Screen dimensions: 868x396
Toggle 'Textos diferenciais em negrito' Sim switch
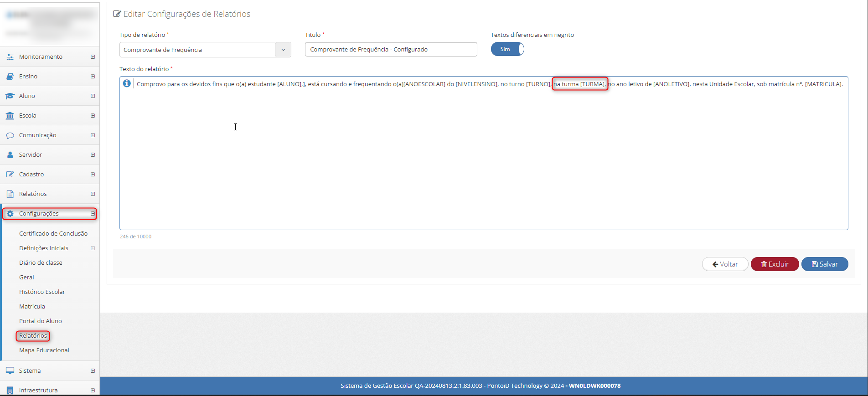pos(507,49)
